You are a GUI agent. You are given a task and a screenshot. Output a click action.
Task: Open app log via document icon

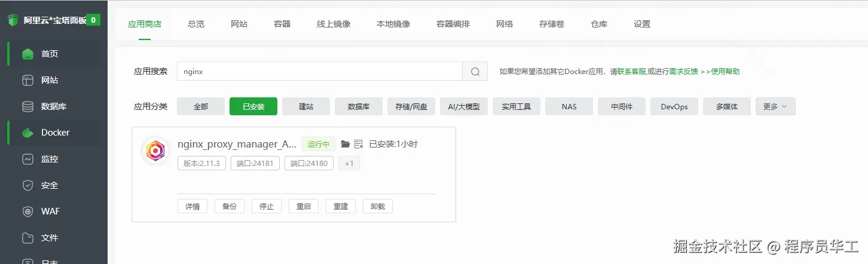pyautogui.click(x=359, y=144)
